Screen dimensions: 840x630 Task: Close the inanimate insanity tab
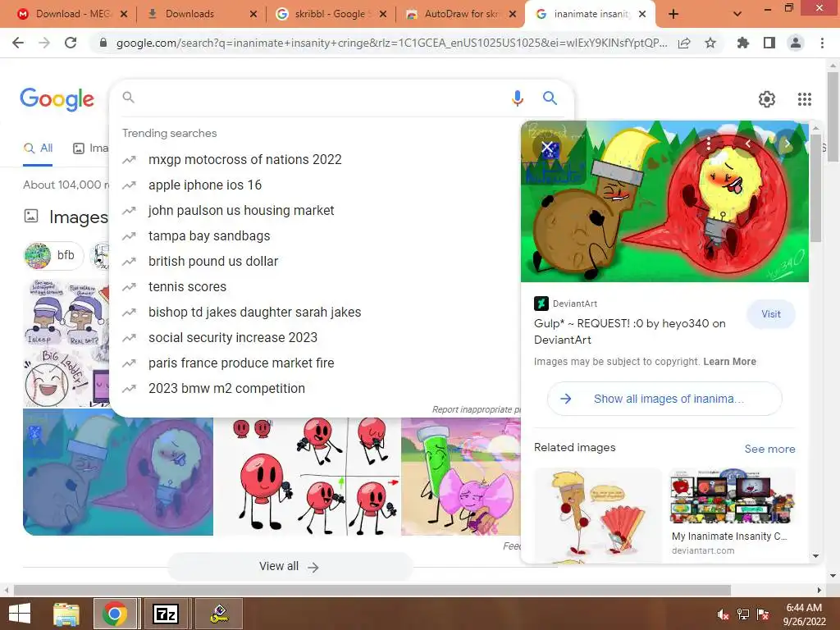coord(642,14)
